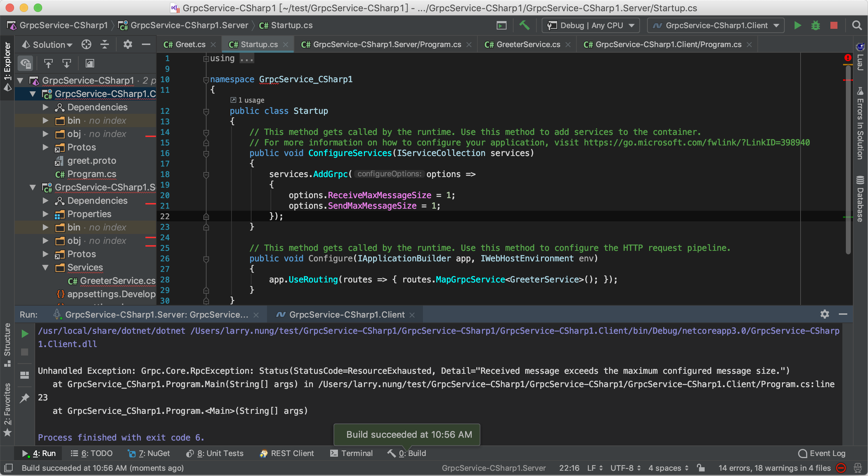Run the GrpcService-CSharp1.Client configuration
The width and height of the screenshot is (868, 476).
tap(797, 25)
